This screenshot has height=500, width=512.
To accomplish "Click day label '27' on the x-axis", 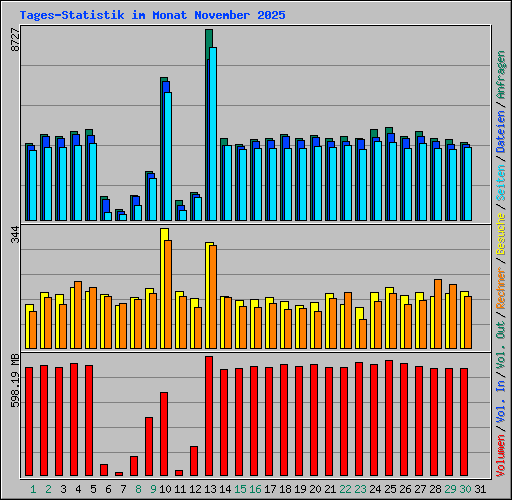I will 420,489.
